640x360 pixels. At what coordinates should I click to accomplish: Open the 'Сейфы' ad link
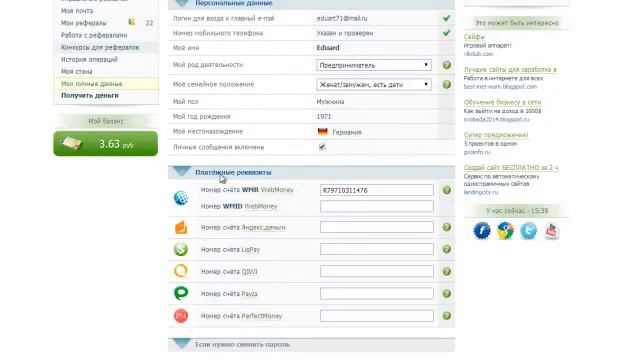pos(474,37)
